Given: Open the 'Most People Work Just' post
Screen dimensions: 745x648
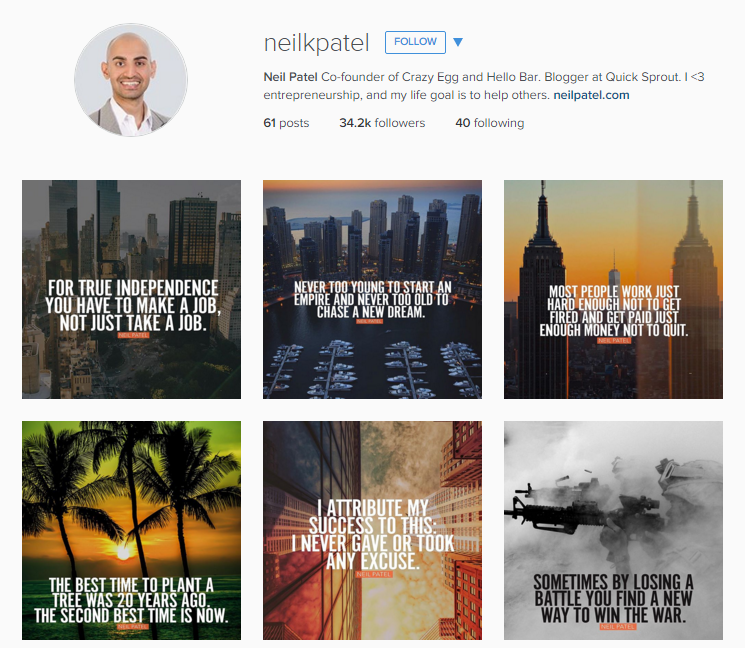Looking at the screenshot, I should (x=613, y=289).
